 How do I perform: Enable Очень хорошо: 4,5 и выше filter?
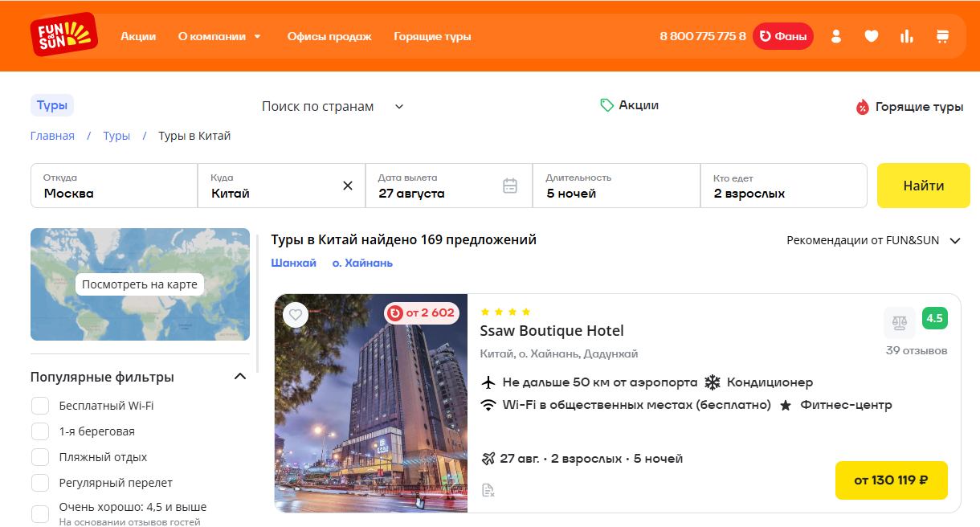(x=40, y=513)
